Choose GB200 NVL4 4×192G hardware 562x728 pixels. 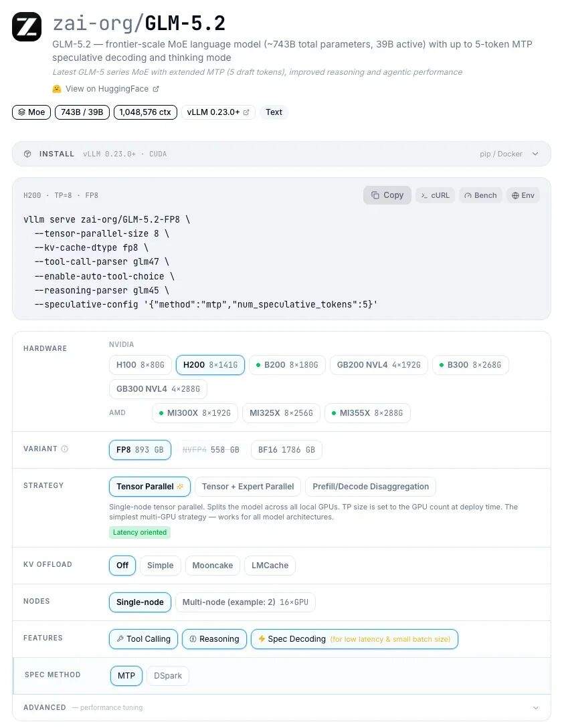[379, 365]
